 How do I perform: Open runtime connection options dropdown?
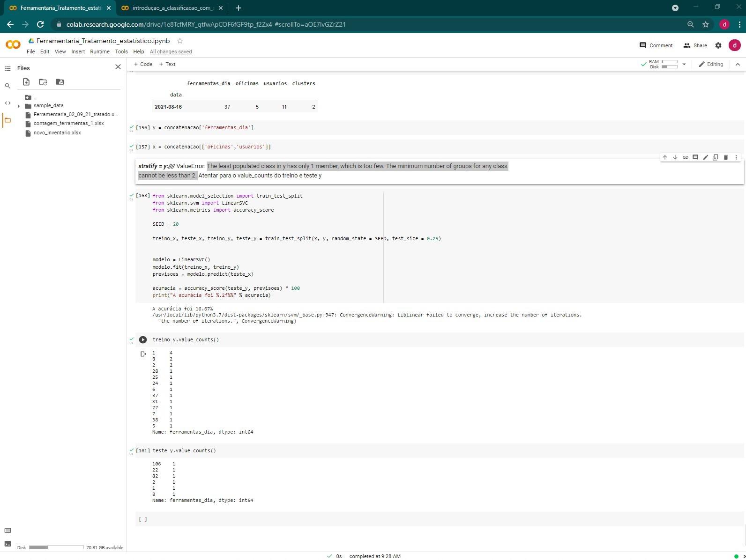[684, 64]
